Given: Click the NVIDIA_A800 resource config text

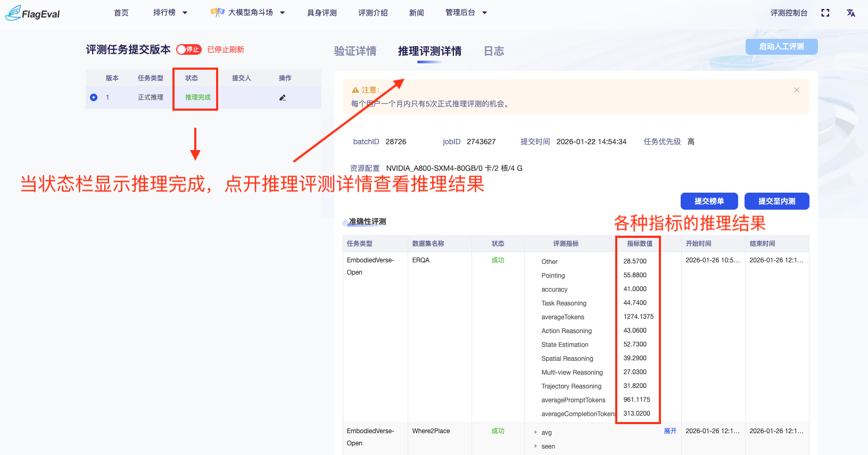Looking at the screenshot, I should [x=454, y=168].
